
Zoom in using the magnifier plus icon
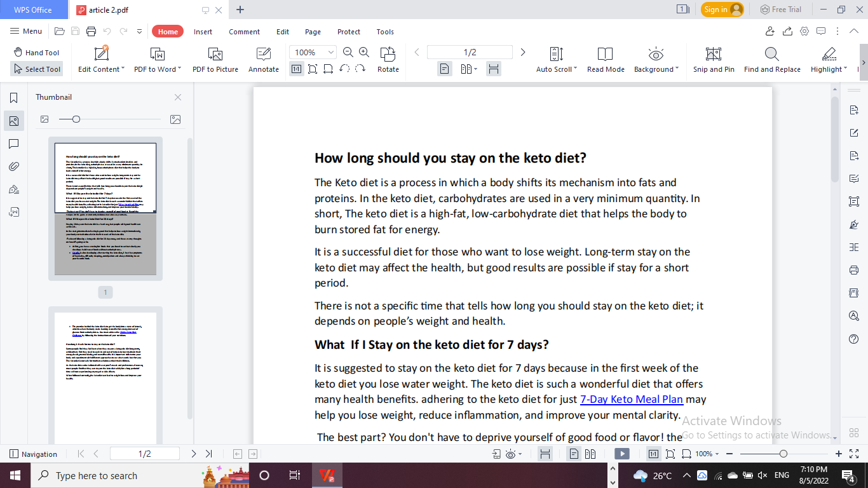click(363, 52)
